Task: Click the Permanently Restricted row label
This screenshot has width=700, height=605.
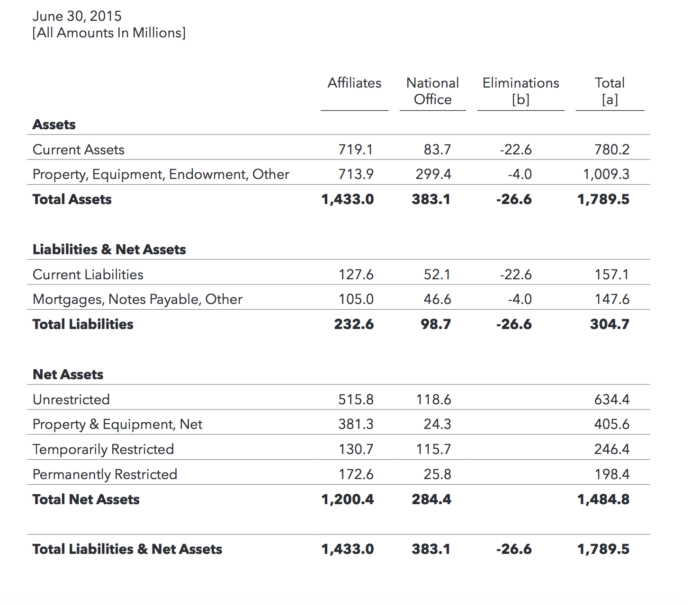Action: click(x=105, y=474)
